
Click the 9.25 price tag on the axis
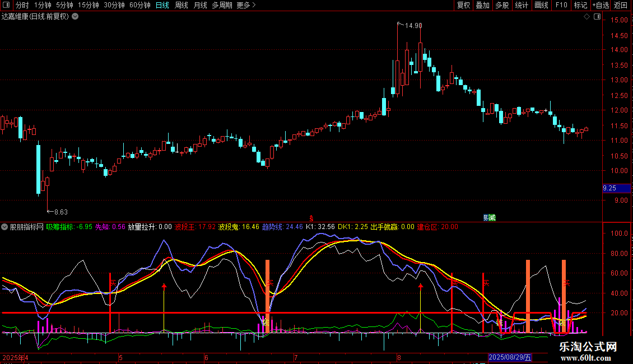(x=616, y=188)
